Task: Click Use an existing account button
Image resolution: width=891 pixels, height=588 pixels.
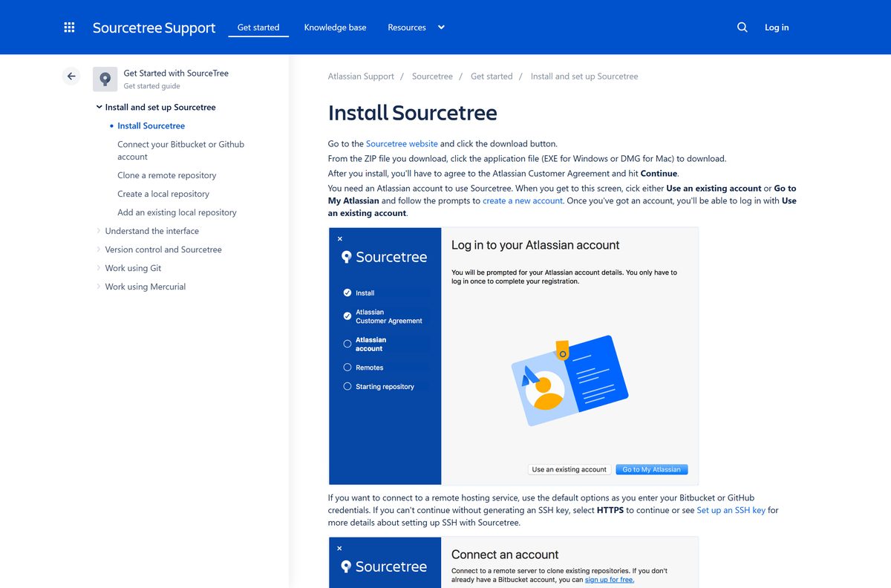Action: [x=569, y=469]
